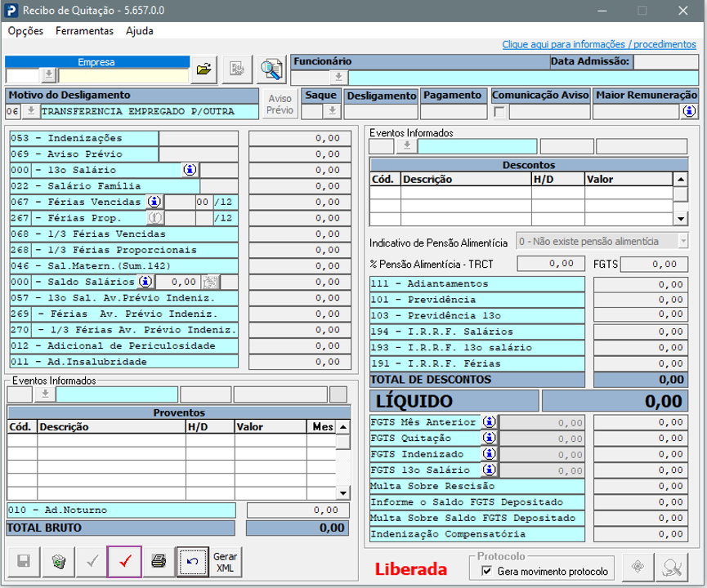Click the magnifier search document icon

[270, 70]
